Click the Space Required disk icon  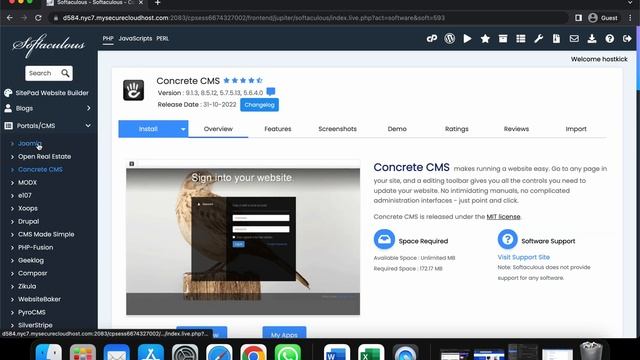pyautogui.click(x=384, y=239)
